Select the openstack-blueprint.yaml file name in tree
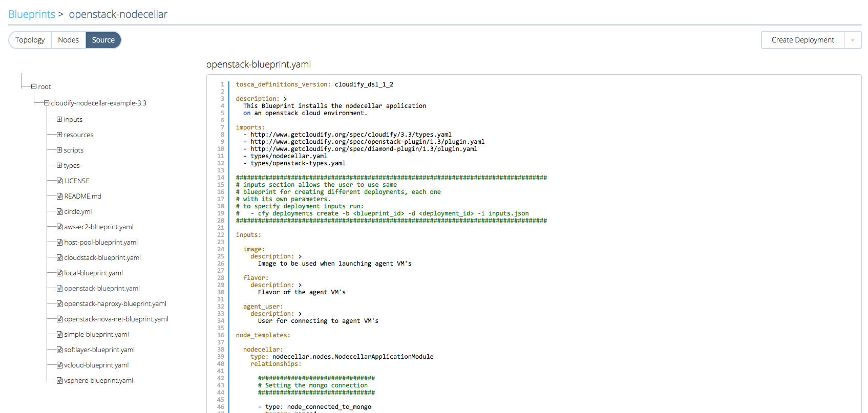This screenshot has width=868, height=413. [x=102, y=289]
